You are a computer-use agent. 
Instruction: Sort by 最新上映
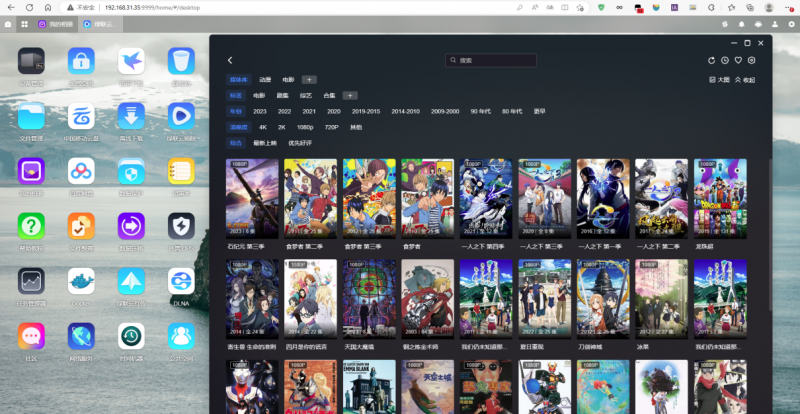(x=265, y=143)
